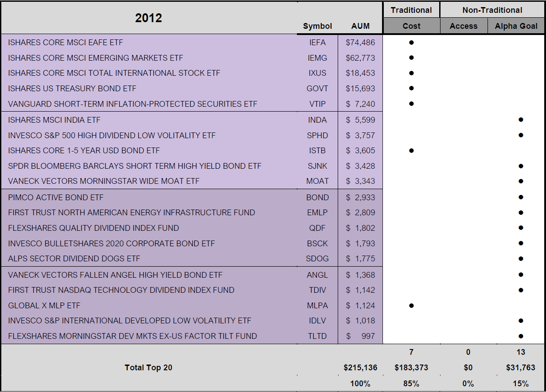Screen dimensions: 546x392
Task: Click the count 13 under Alpha Goal
Action: (521, 352)
